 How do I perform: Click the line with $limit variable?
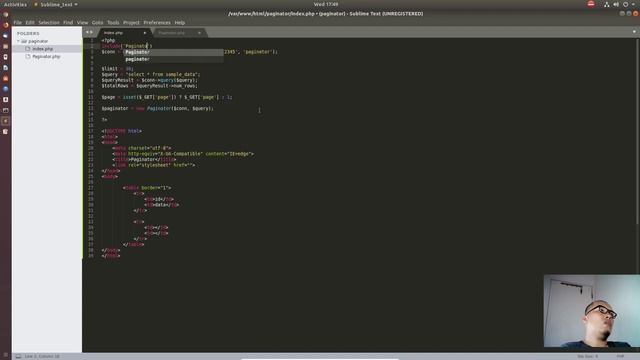pyautogui.click(x=118, y=69)
